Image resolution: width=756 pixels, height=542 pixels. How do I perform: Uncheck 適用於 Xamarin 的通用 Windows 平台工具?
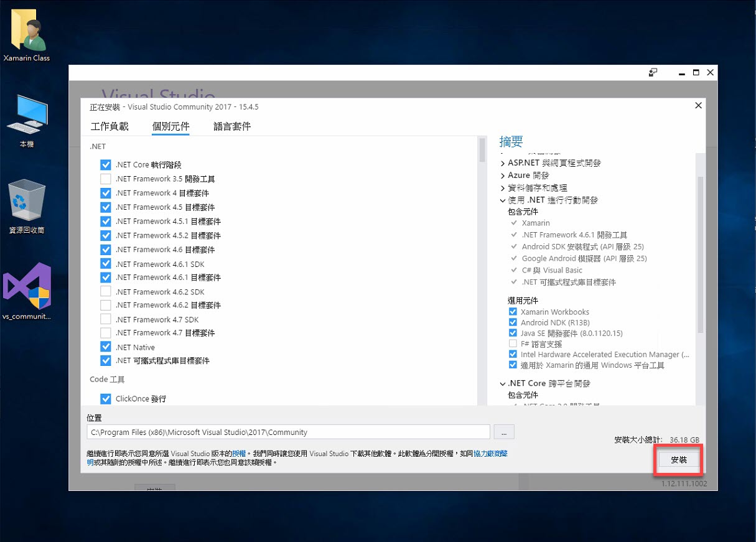[513, 365]
